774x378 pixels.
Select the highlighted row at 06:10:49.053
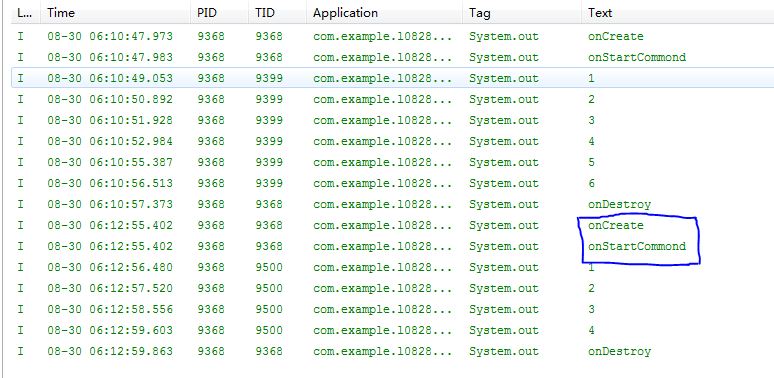[x=393, y=78]
